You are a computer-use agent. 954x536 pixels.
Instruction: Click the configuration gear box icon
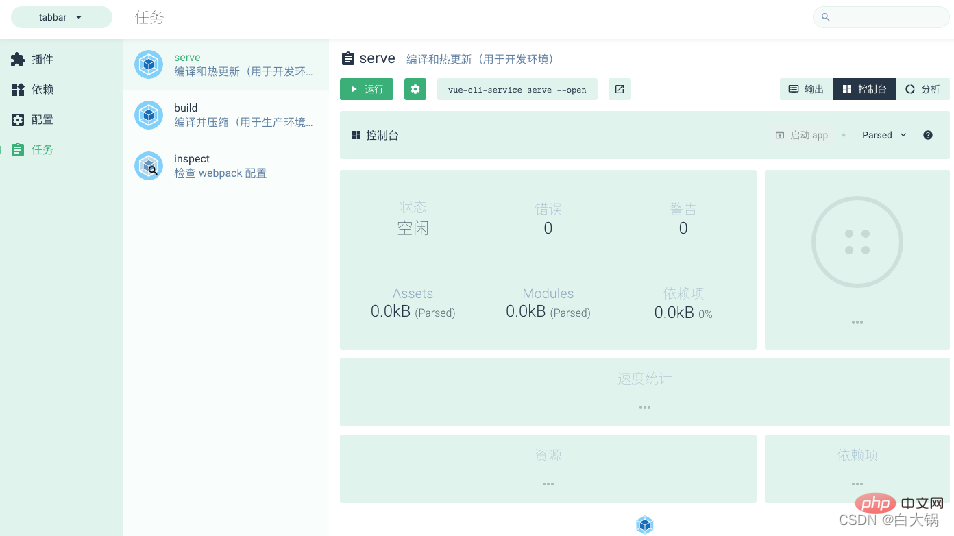18,119
